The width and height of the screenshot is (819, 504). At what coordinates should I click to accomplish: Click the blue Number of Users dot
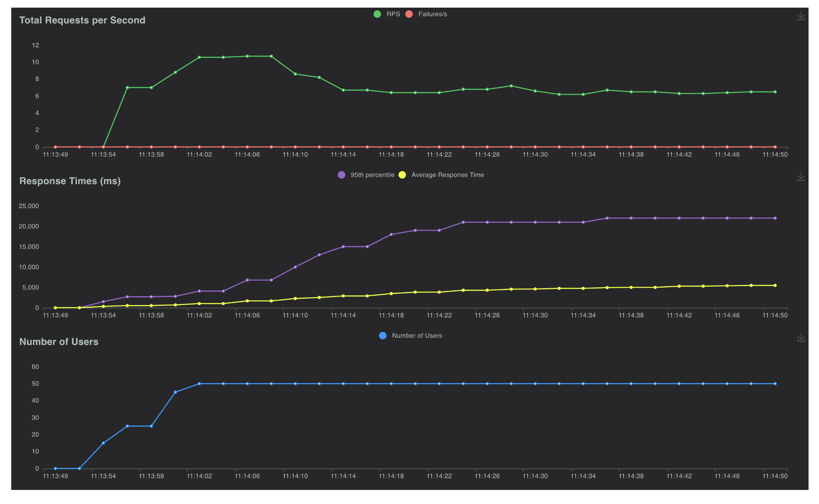tap(383, 336)
